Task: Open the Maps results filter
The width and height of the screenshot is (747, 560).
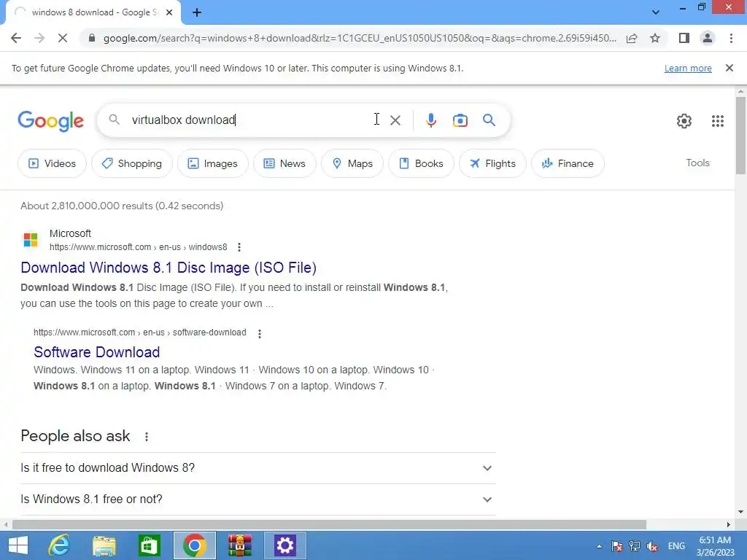Action: [352, 163]
